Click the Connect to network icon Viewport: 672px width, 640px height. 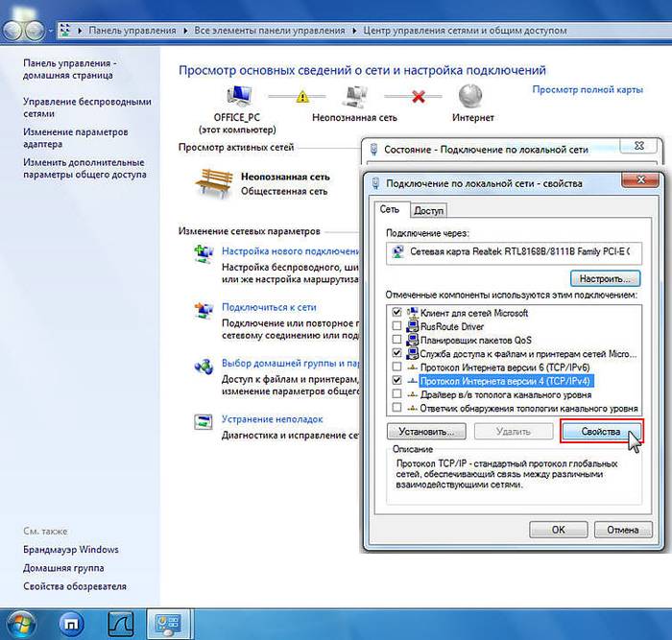pyautogui.click(x=204, y=310)
